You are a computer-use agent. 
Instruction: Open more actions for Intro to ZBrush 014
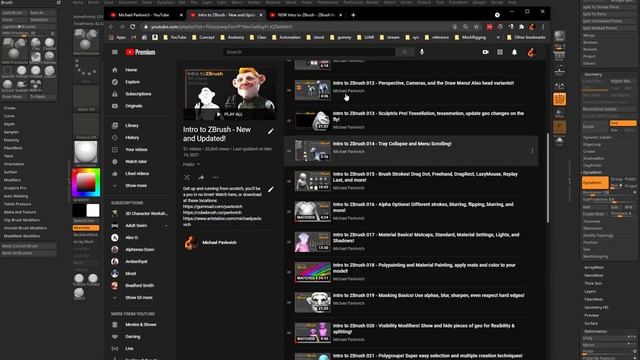[x=532, y=151]
